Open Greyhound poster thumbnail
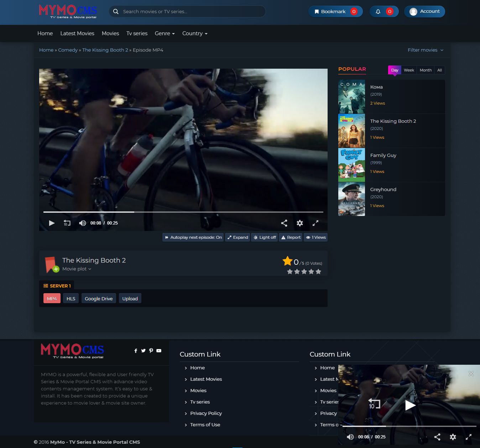The width and height of the screenshot is (480, 448). (x=351, y=199)
